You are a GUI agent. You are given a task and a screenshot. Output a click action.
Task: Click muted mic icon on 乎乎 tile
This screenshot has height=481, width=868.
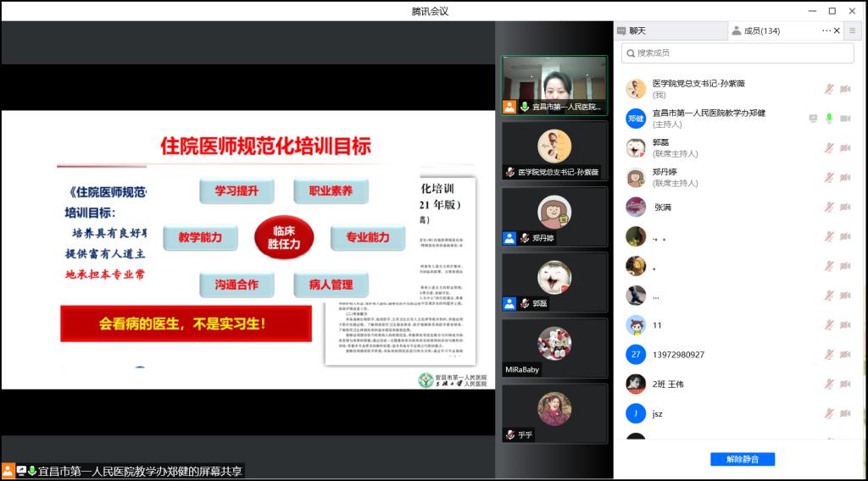(x=509, y=435)
